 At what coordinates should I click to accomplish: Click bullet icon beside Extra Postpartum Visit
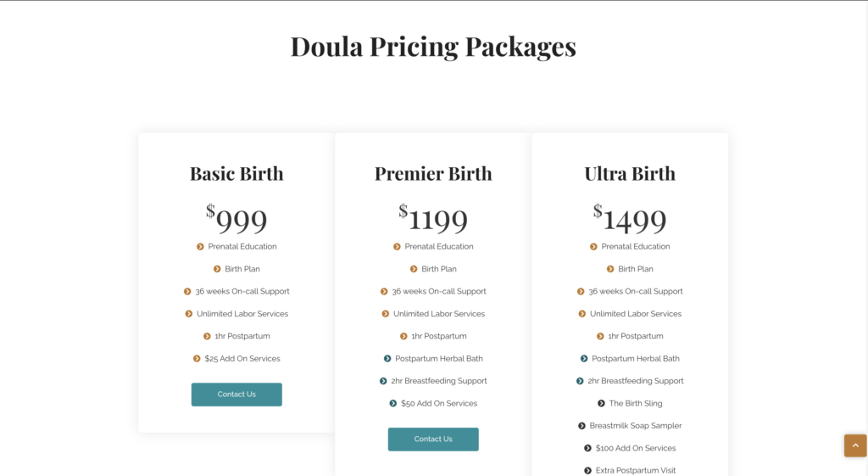coord(587,471)
